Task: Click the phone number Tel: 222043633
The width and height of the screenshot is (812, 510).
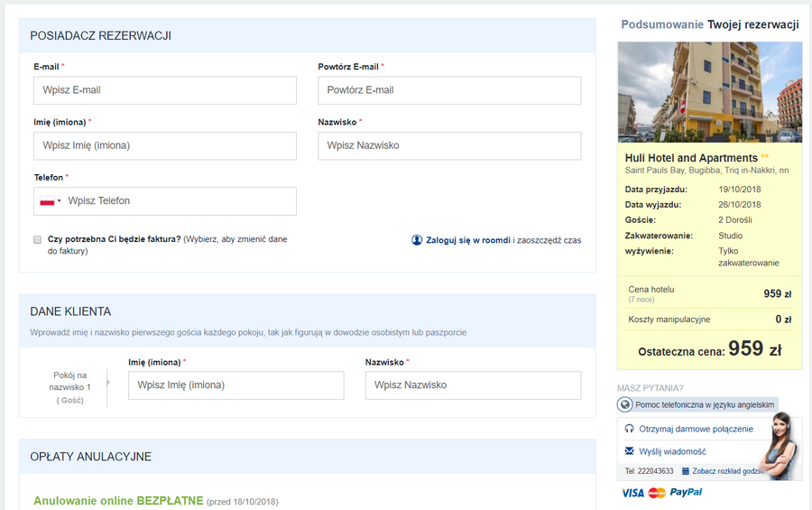Action: point(650,471)
